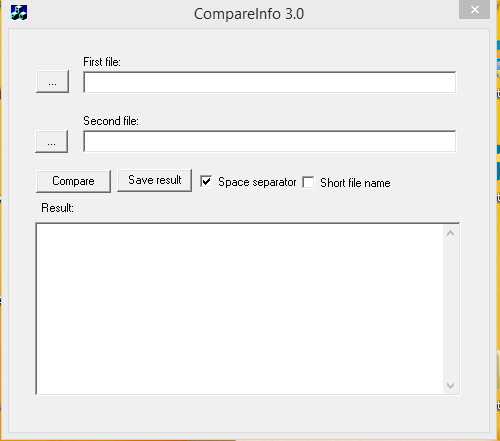Click the Result scrollbar down arrow
Screen dimensions: 500x441
(x=451, y=386)
